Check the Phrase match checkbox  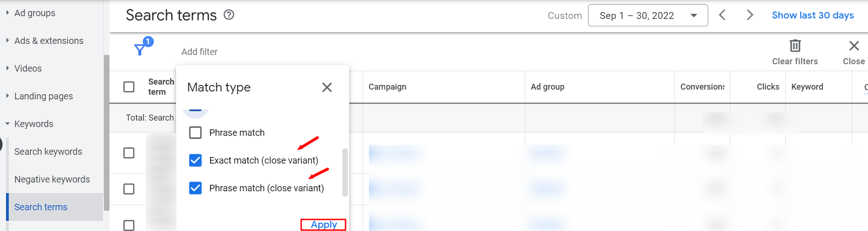[x=195, y=133]
